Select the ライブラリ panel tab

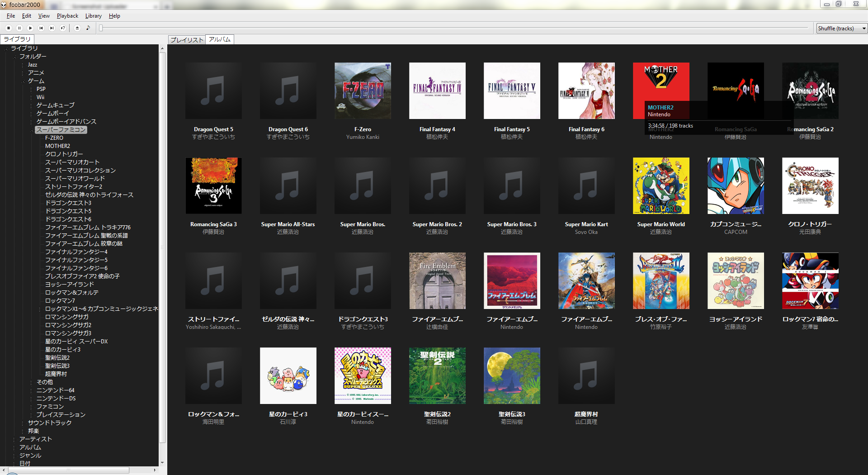click(17, 39)
